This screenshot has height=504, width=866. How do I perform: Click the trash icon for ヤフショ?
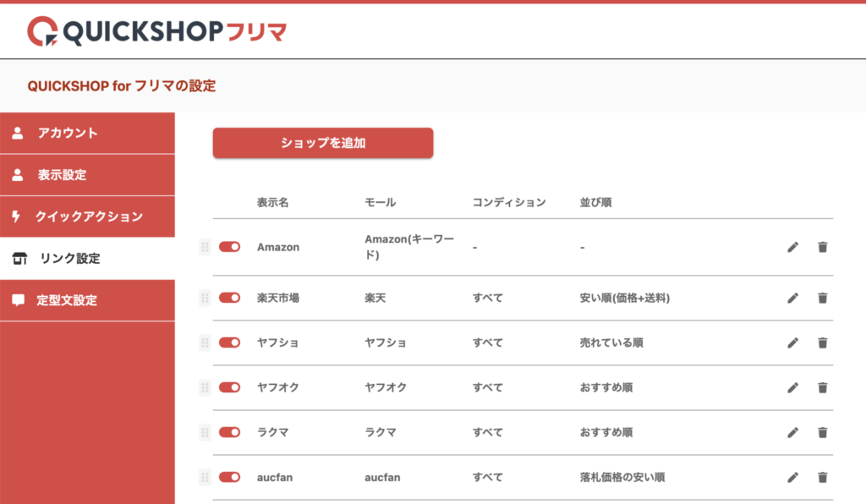click(822, 342)
